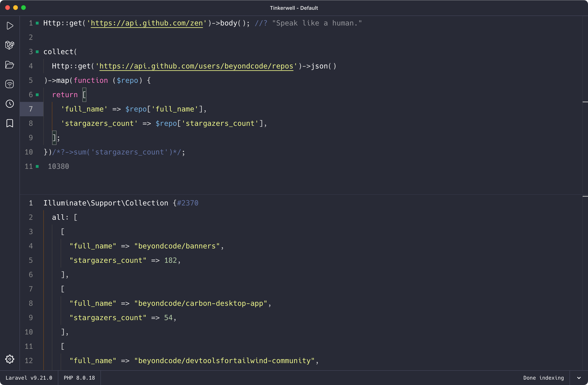Click the Done indexing status text
The image size is (588, 385).
click(543, 378)
